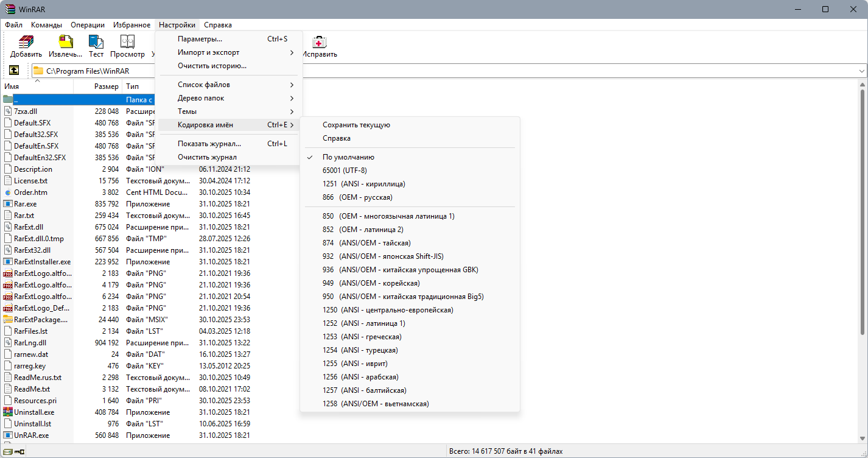This screenshot has width=868, height=458.
Task: Click the icon of License.txt
Action: tap(8, 181)
